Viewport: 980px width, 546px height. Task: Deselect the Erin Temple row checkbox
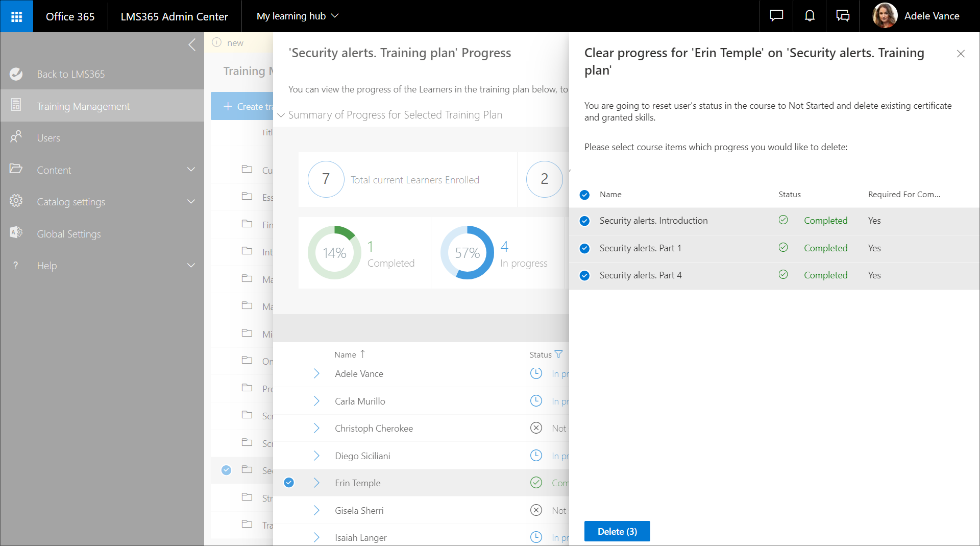[x=289, y=483]
